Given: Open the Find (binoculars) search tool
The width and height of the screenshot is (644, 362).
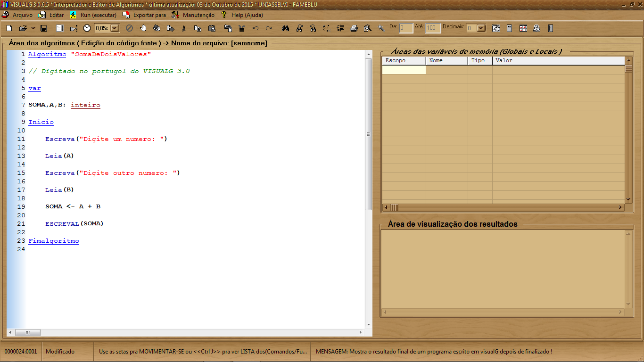Looking at the screenshot, I should (286, 28).
